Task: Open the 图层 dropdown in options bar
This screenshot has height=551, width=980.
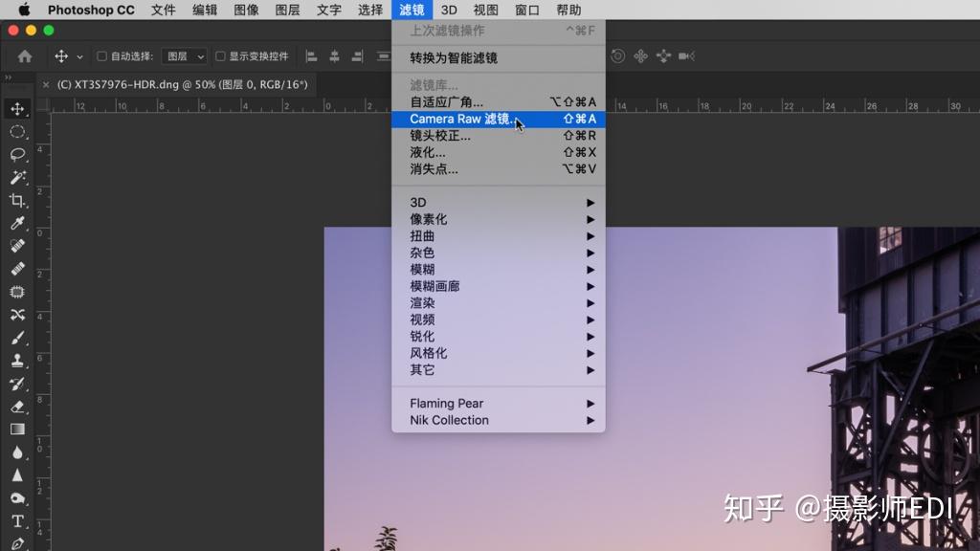Action: coord(184,56)
